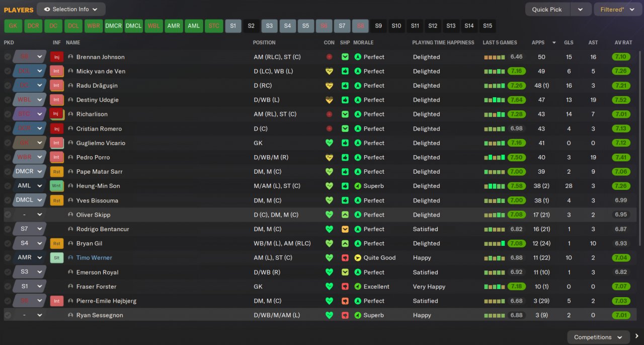Select the S9 substitute slot
Viewport: 644px width, 345px height.
(x=378, y=26)
